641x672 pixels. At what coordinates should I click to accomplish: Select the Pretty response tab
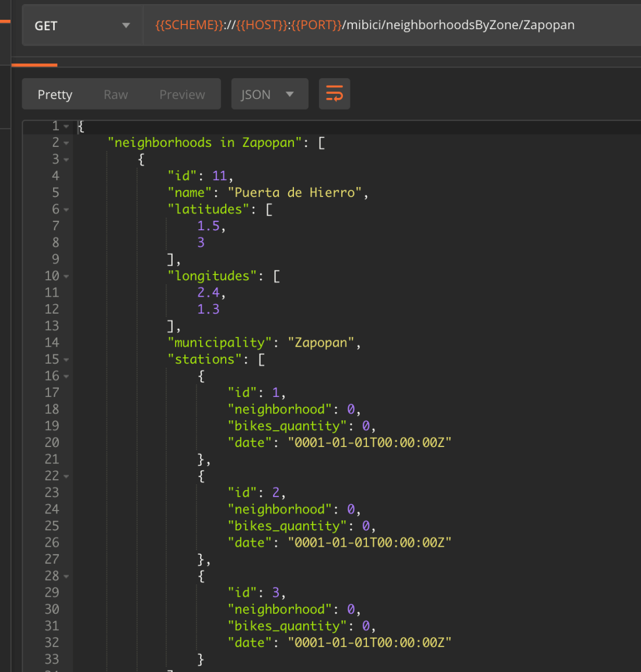point(55,94)
